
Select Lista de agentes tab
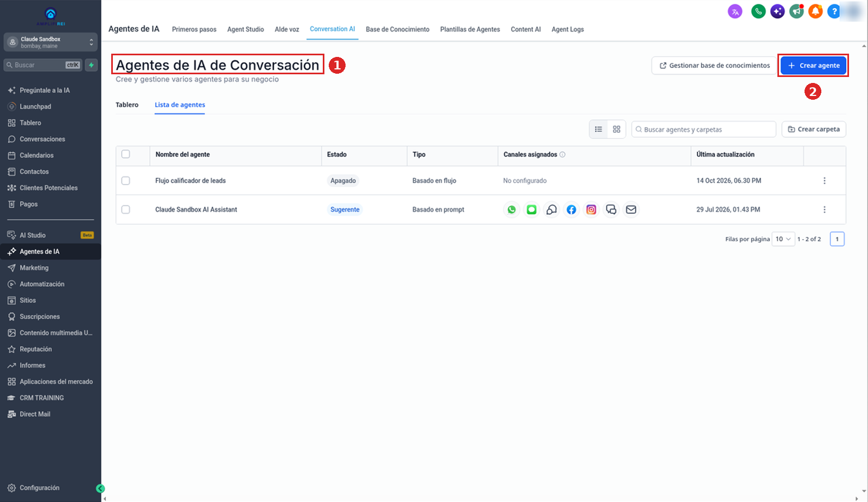click(180, 105)
